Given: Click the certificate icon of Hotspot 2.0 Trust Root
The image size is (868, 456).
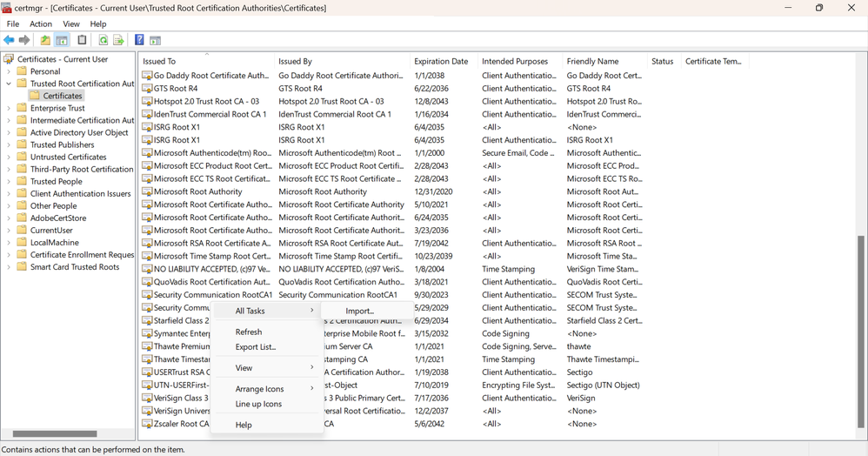Looking at the screenshot, I should 147,102.
